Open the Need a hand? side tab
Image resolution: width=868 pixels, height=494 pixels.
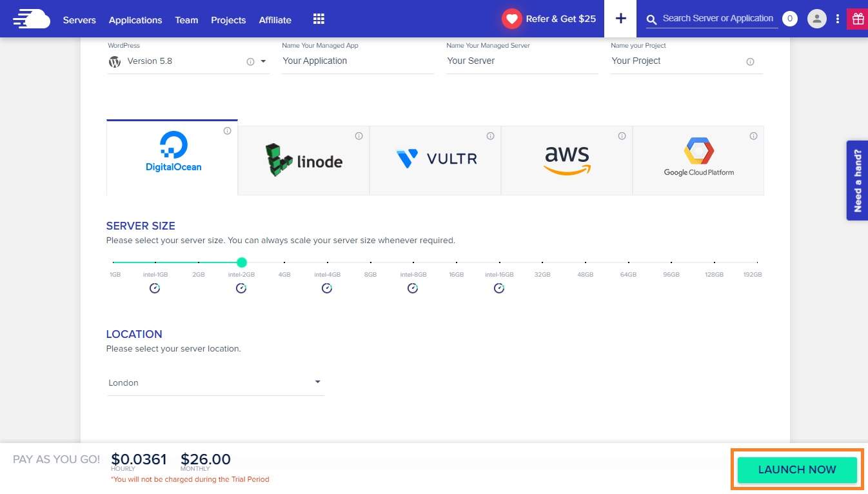[x=857, y=181]
